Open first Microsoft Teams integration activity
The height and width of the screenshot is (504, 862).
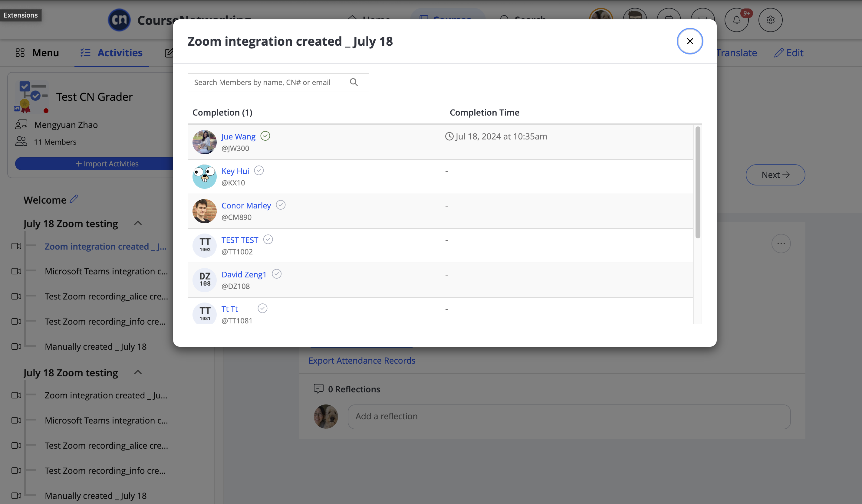(106, 271)
